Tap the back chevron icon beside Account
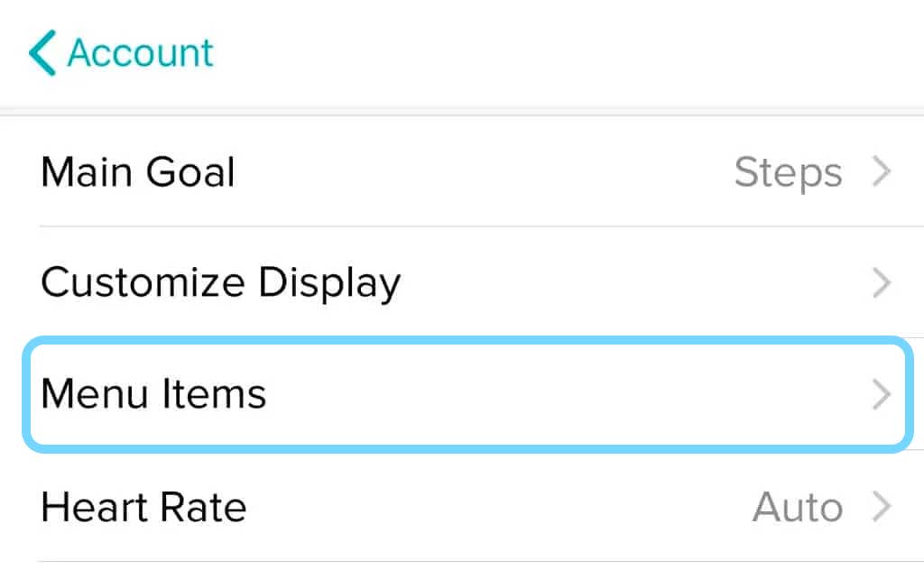This screenshot has height=570, width=924. pos(42,52)
